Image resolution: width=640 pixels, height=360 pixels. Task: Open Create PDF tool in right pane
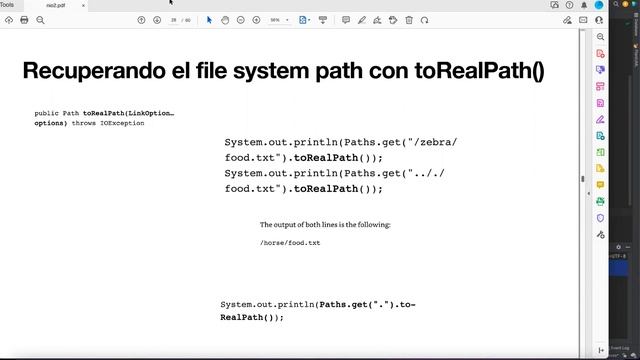click(600, 53)
